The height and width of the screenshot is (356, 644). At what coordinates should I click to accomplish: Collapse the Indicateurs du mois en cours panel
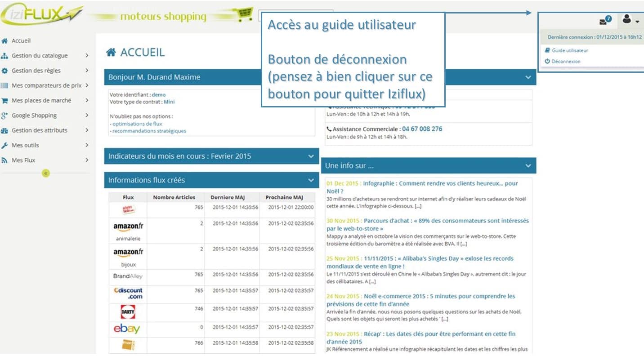tap(311, 156)
